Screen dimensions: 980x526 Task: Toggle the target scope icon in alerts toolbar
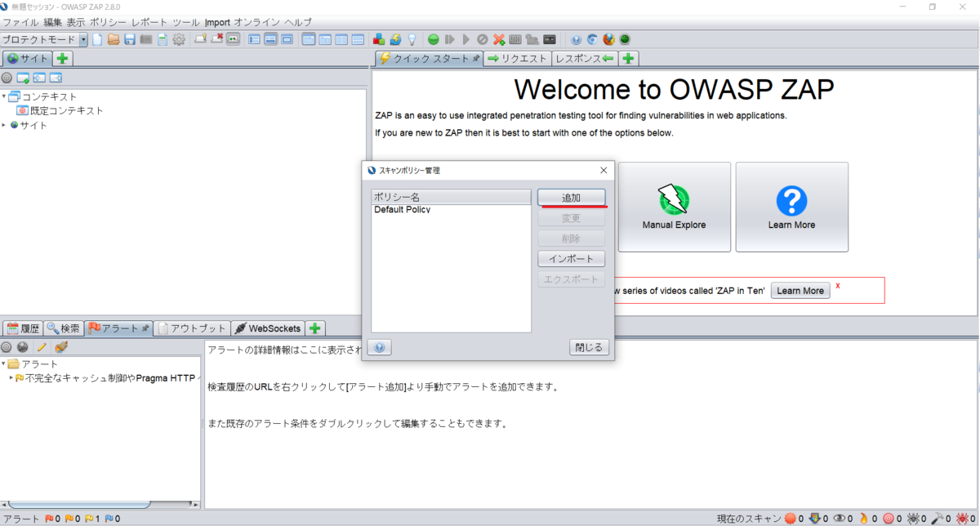[x=7, y=347]
